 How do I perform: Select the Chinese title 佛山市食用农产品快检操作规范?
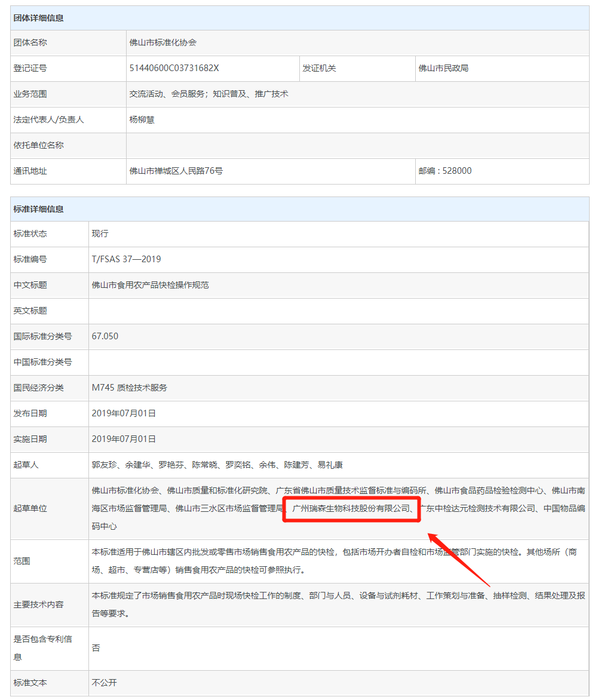coord(151,285)
